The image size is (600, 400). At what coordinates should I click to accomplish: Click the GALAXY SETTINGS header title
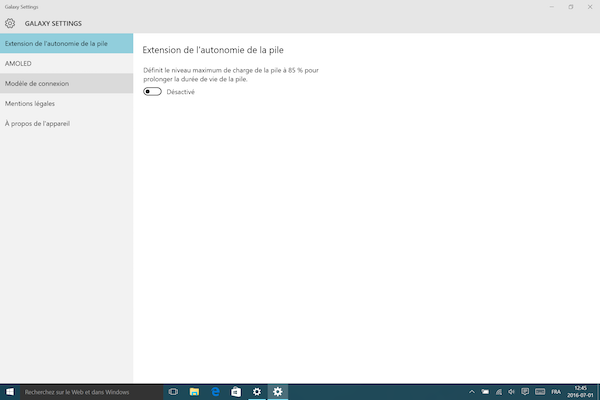pyautogui.click(x=53, y=24)
